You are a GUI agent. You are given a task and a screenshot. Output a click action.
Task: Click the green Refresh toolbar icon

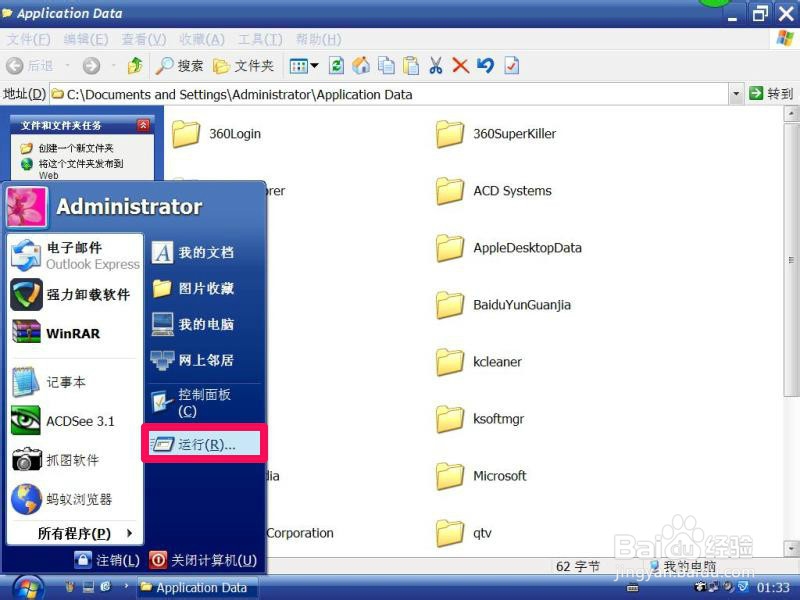coord(336,65)
